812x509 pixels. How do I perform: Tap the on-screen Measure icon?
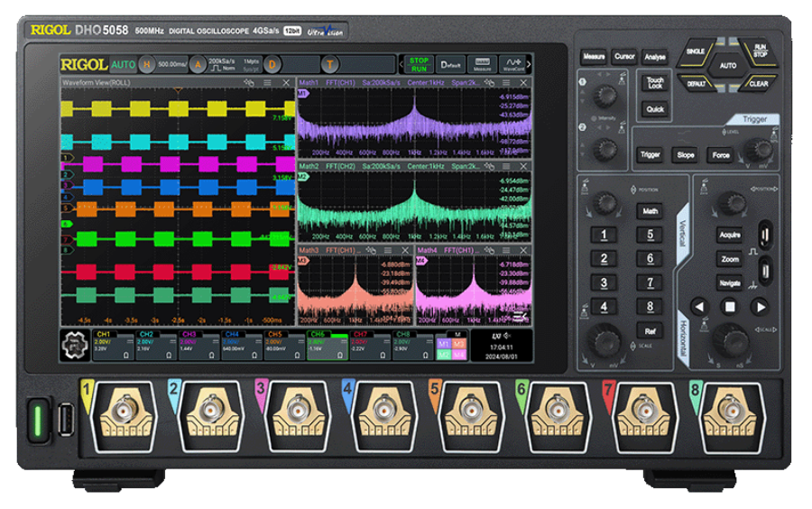(483, 65)
